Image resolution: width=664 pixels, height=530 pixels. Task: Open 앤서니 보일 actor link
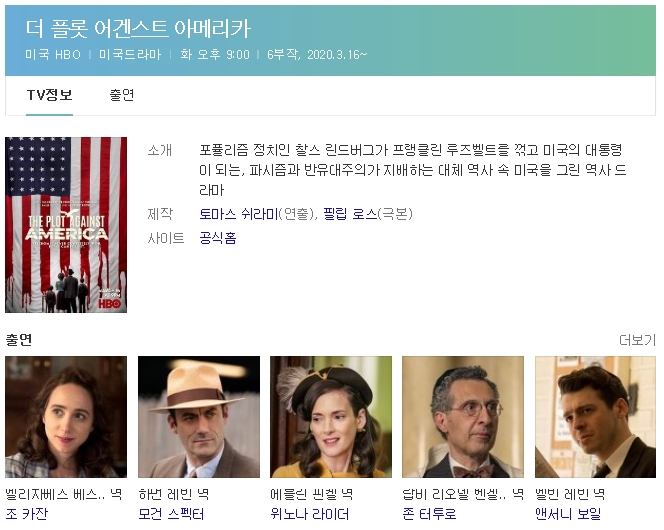568,514
